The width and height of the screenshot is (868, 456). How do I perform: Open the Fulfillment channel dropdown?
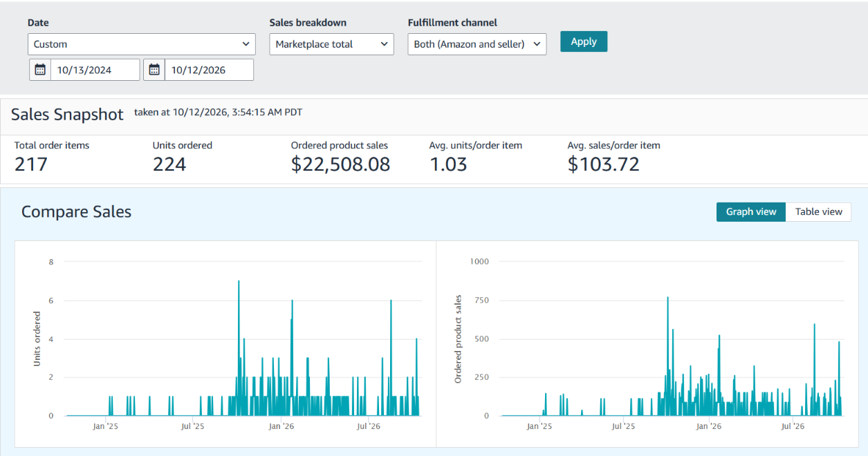pos(477,44)
